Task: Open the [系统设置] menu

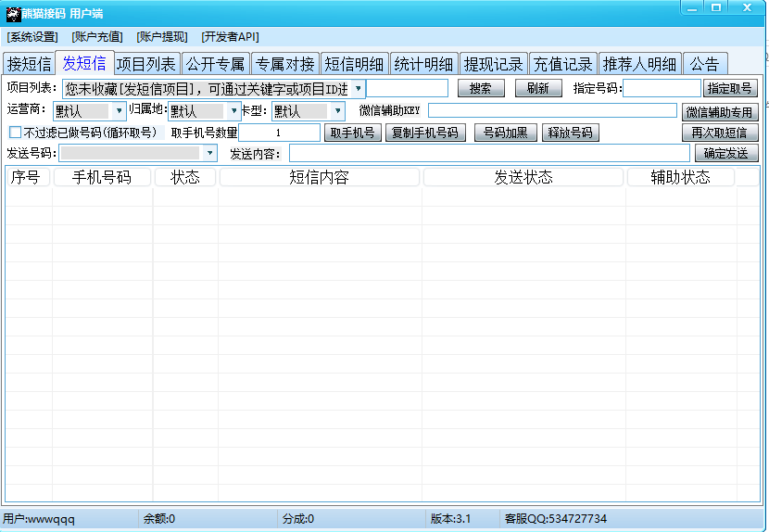Action: tap(32, 37)
